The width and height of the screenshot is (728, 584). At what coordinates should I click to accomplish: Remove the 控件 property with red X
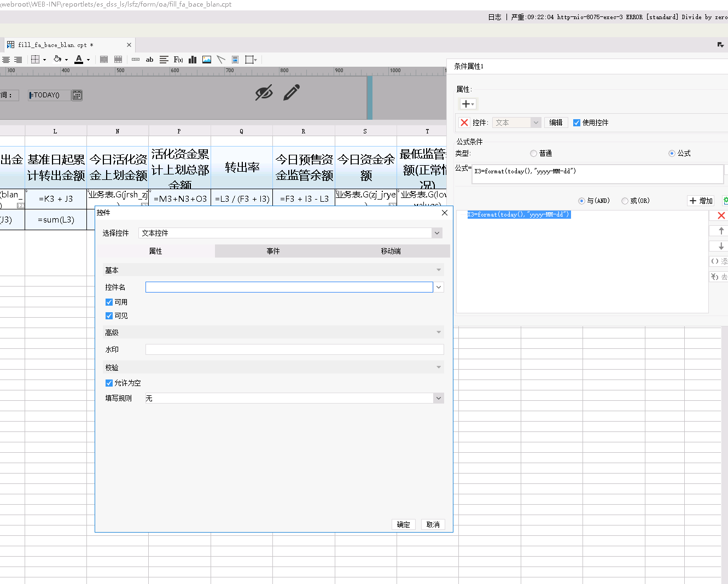tap(464, 122)
